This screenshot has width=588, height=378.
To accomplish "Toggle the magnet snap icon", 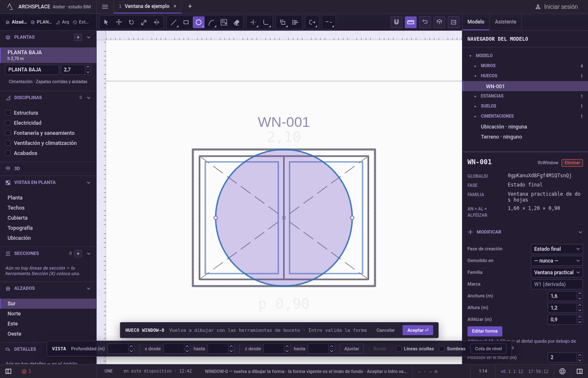I will point(396,22).
